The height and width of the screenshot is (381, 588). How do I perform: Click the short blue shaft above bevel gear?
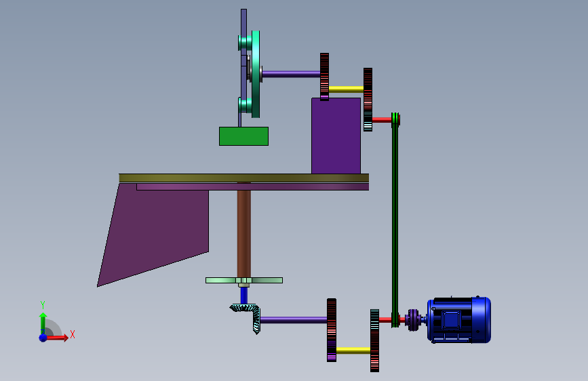pos(243,296)
